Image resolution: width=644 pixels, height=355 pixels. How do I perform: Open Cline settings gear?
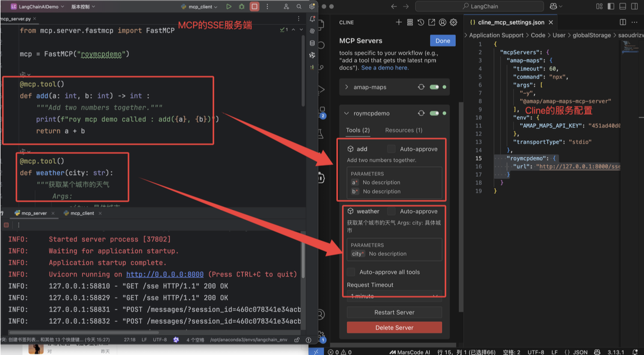[454, 22]
